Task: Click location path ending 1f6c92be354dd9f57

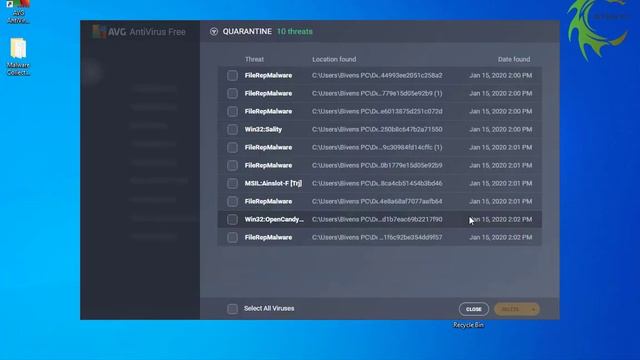Action: (377, 237)
